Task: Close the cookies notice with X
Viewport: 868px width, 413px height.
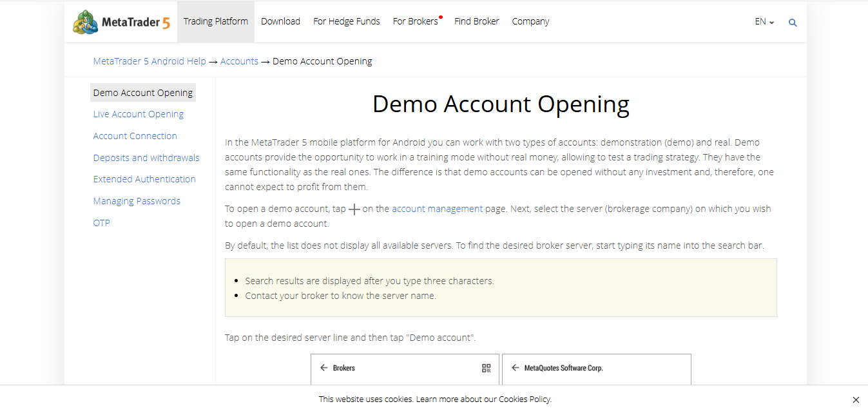Action: pyautogui.click(x=856, y=399)
